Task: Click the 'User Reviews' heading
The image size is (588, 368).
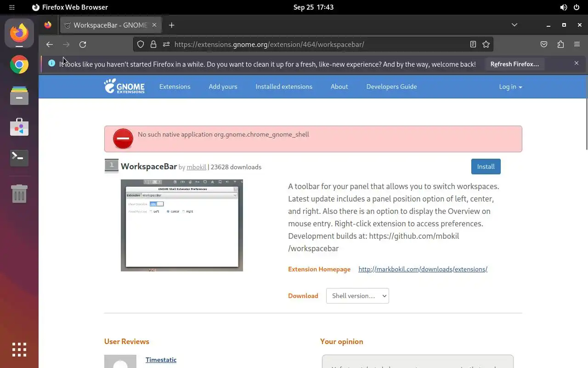Action: tap(127, 341)
